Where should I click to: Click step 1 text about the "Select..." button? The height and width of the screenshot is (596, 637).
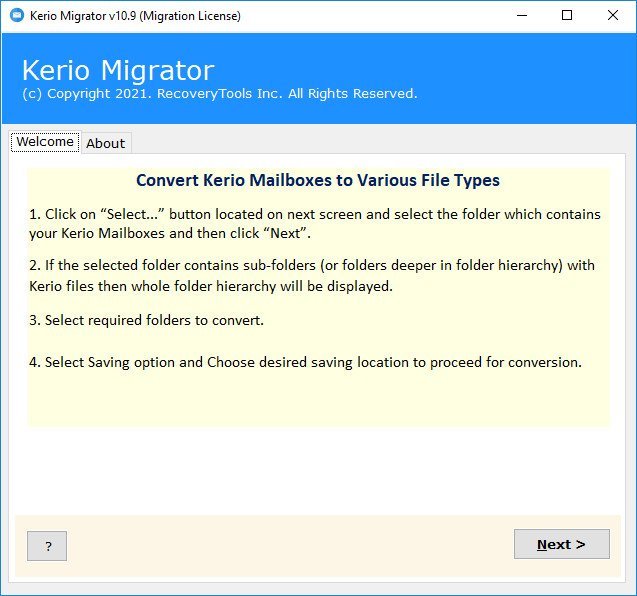[314, 224]
